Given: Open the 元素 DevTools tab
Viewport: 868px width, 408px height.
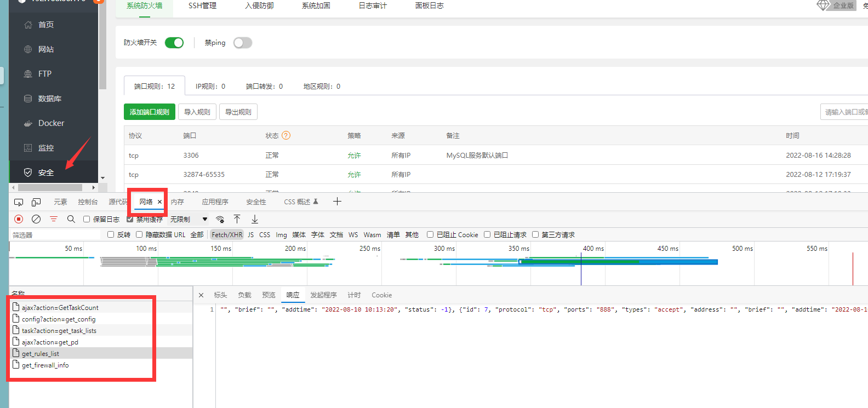Looking at the screenshot, I should 60,202.
